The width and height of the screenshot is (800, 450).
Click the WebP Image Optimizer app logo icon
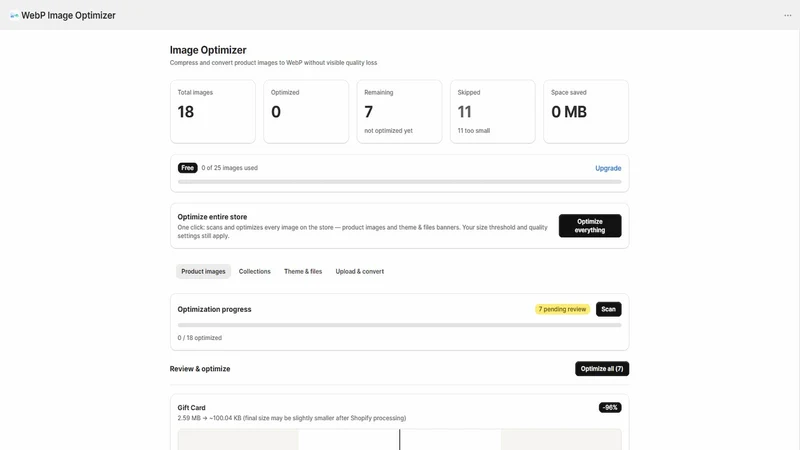click(x=14, y=15)
